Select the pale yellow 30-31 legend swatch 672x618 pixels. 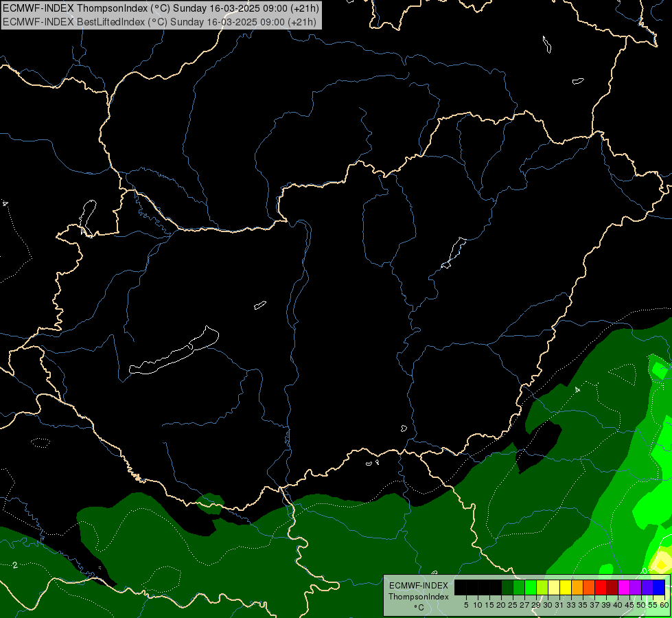click(554, 587)
